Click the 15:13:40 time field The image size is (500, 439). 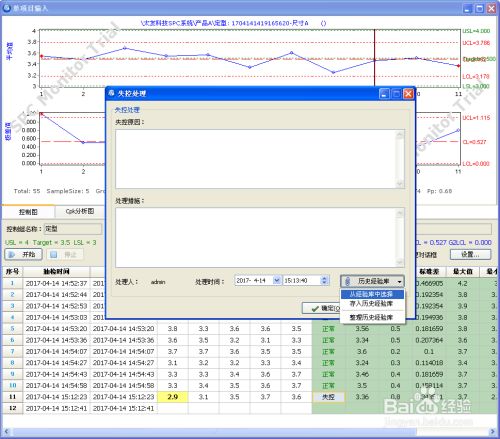point(302,280)
